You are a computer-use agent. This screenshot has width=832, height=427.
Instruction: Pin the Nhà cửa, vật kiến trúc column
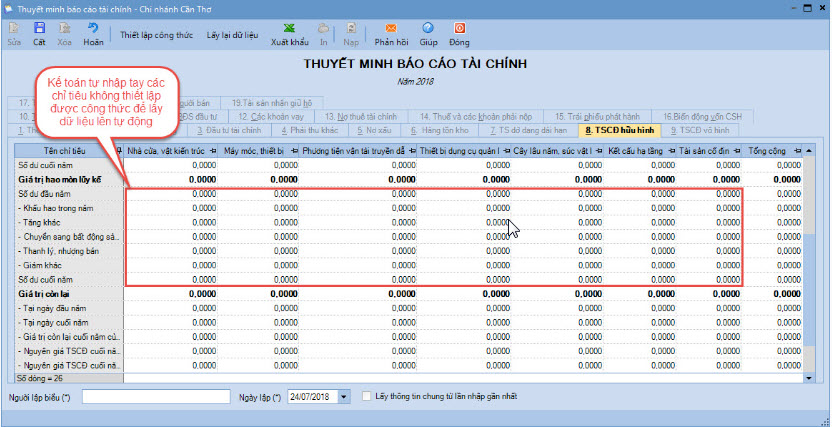coord(212,151)
